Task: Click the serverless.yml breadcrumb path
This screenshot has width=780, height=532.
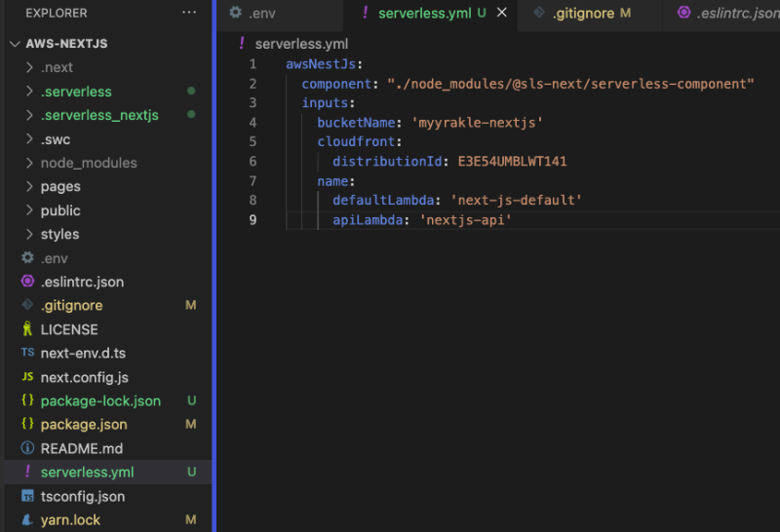Action: pos(300,44)
